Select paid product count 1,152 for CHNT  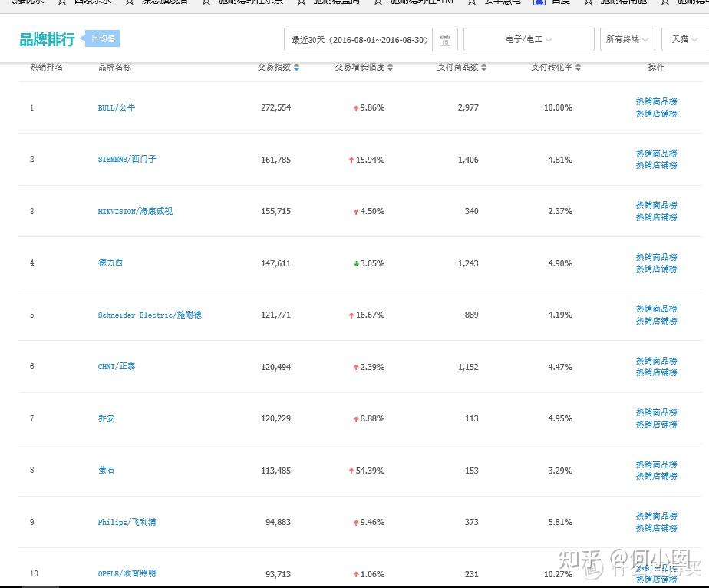click(468, 367)
